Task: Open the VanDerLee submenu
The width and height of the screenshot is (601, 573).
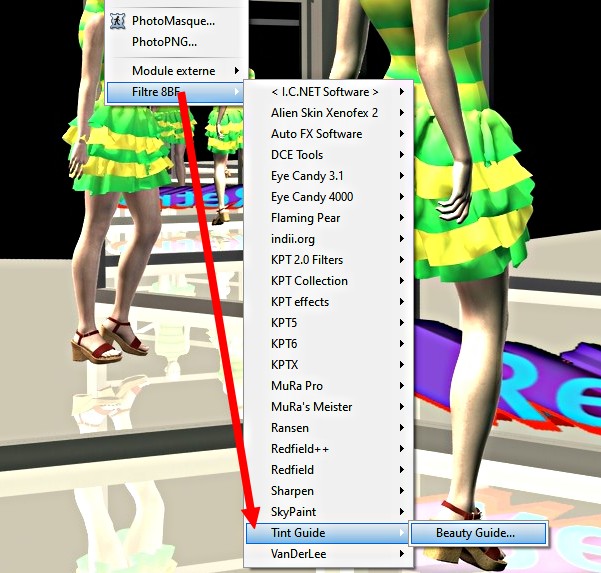Action: [x=328, y=554]
